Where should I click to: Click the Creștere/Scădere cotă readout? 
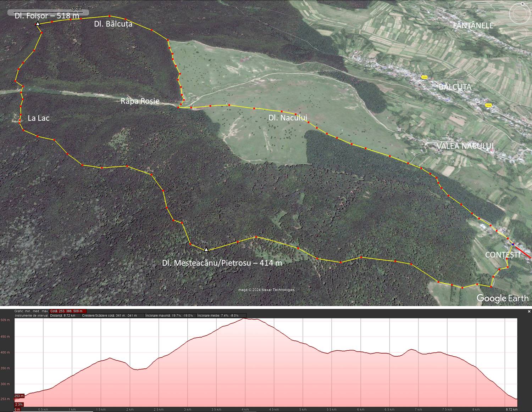click(109, 315)
